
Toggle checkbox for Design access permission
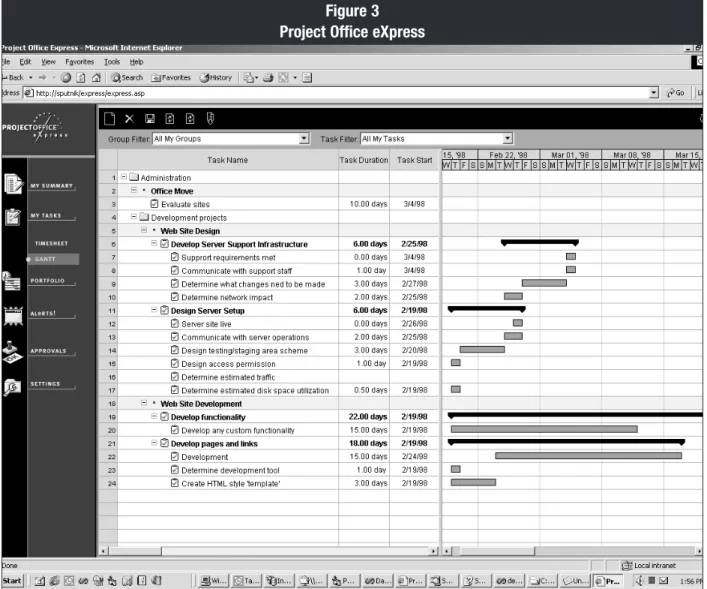[175, 364]
